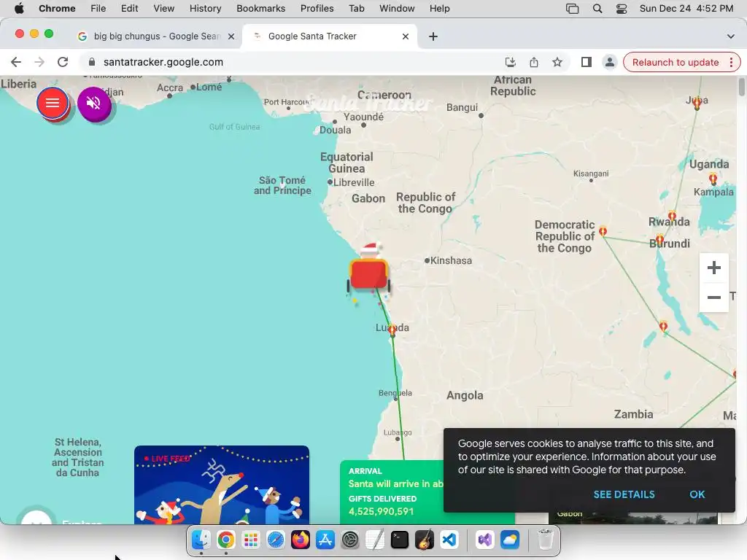
Task: Go back to previous page
Action: pyautogui.click(x=16, y=62)
